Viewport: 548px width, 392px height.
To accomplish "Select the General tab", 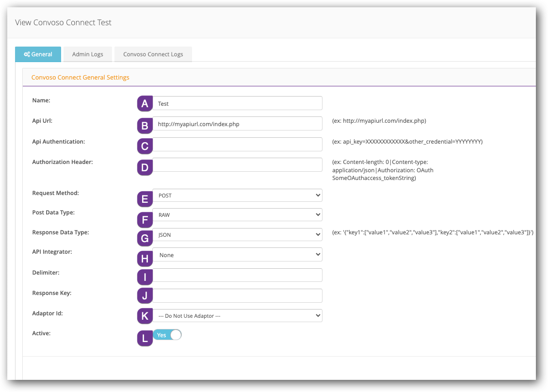I will tap(38, 54).
